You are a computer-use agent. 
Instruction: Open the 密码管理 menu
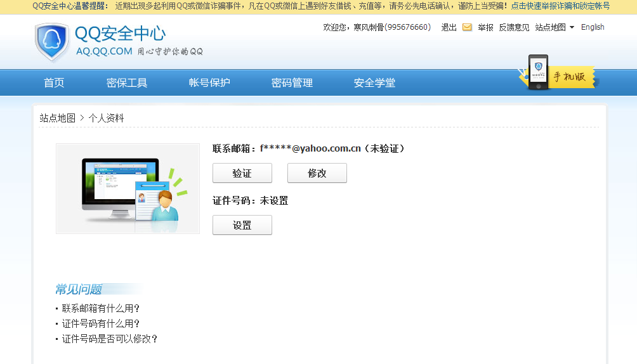coord(292,83)
